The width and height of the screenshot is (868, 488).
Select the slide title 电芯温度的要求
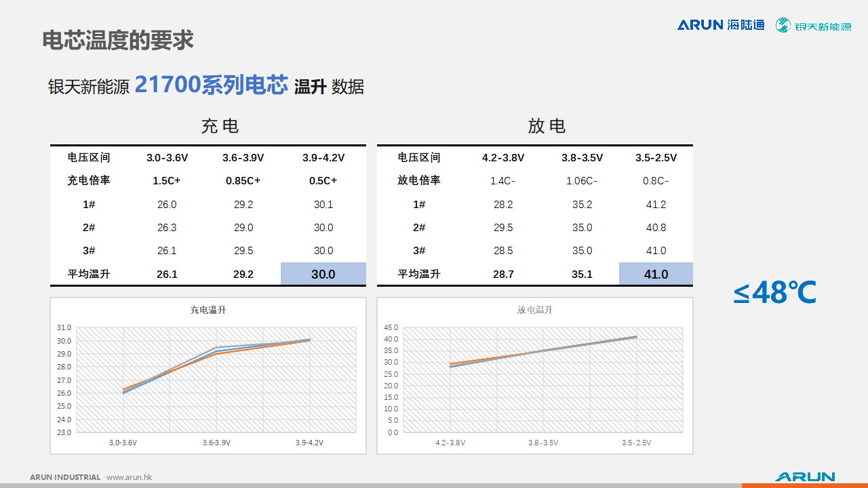pos(118,40)
